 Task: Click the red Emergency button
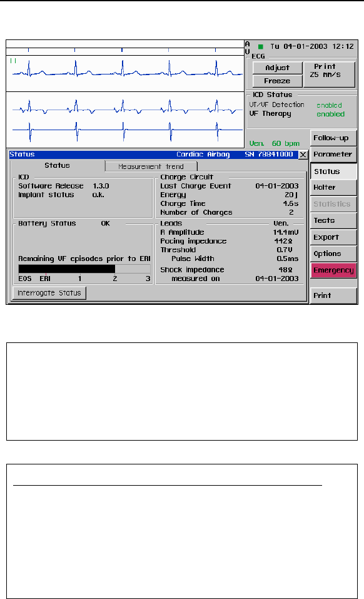coord(333,270)
